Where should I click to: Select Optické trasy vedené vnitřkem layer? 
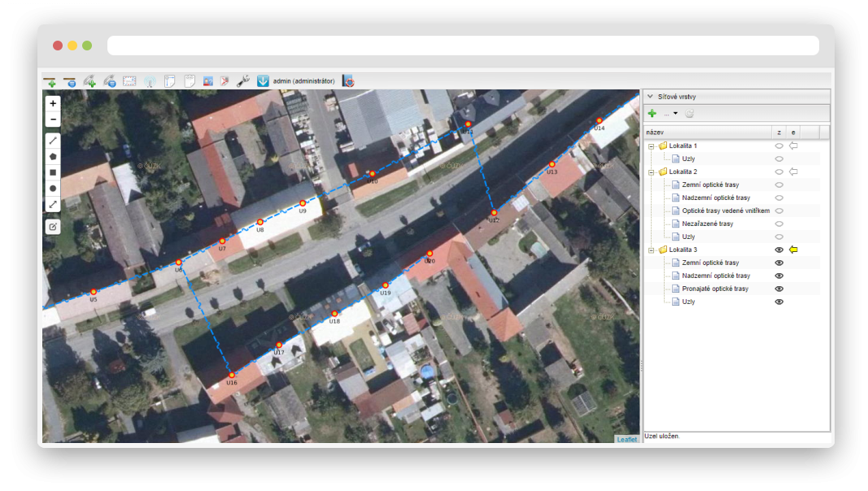(x=725, y=211)
